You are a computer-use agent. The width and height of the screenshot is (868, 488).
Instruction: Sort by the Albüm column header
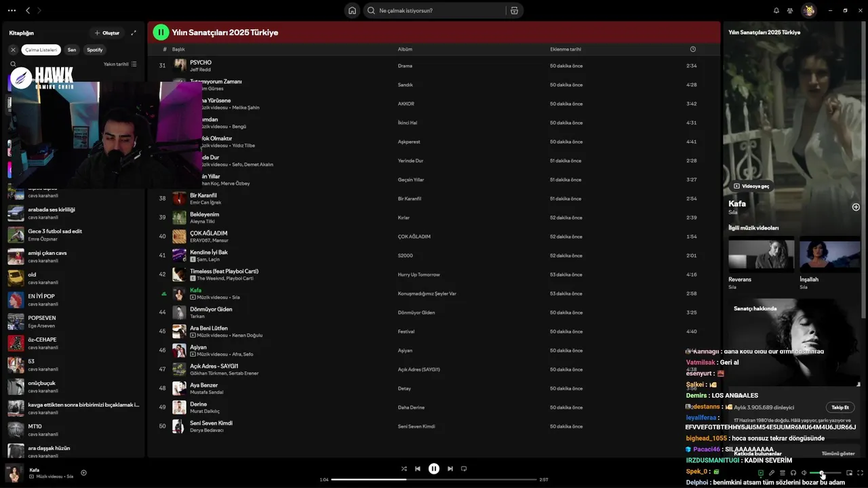[405, 49]
